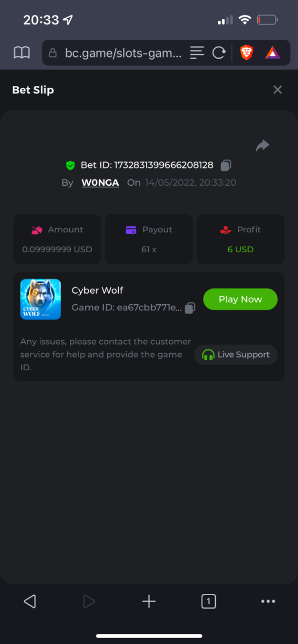Tap the green verified shield icon

(70, 165)
